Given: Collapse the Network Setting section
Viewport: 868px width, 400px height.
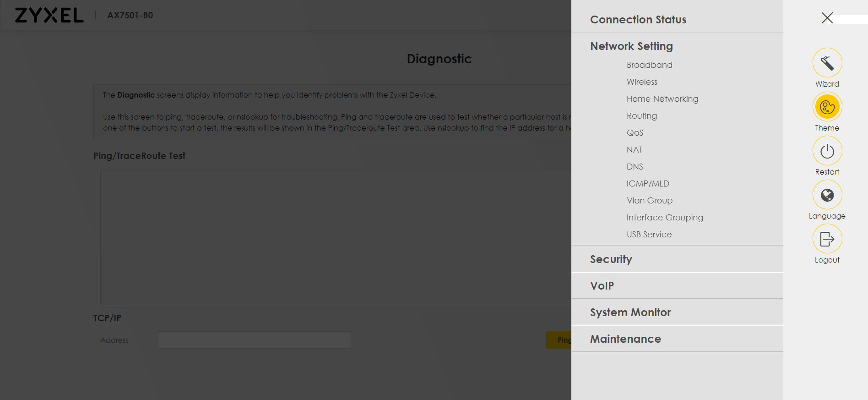Looking at the screenshot, I should (631, 46).
